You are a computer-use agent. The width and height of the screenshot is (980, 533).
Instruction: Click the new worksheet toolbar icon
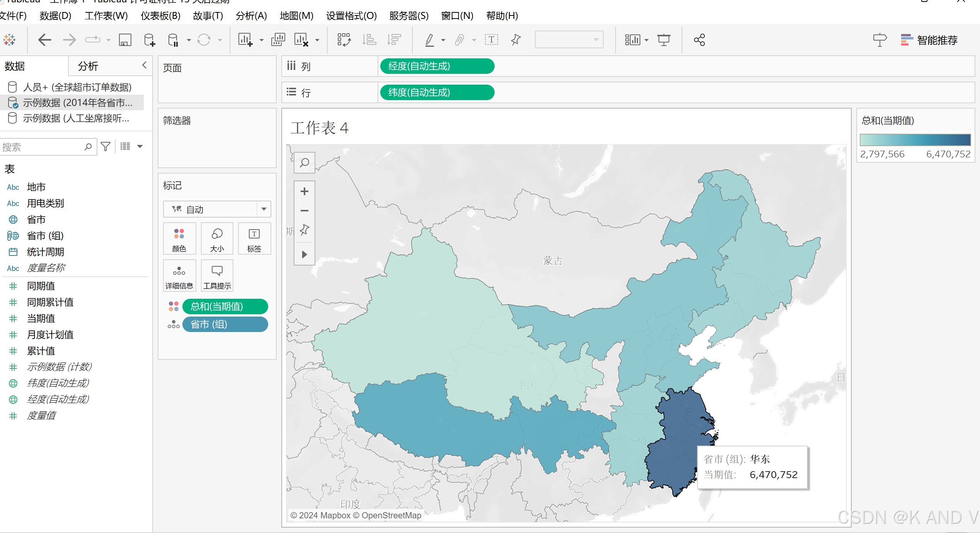[245, 40]
